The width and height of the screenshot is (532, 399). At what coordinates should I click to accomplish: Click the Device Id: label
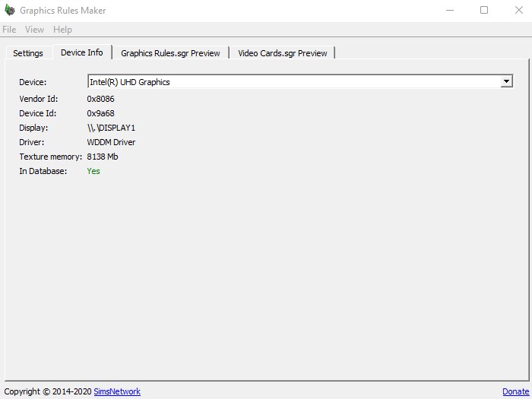(38, 113)
